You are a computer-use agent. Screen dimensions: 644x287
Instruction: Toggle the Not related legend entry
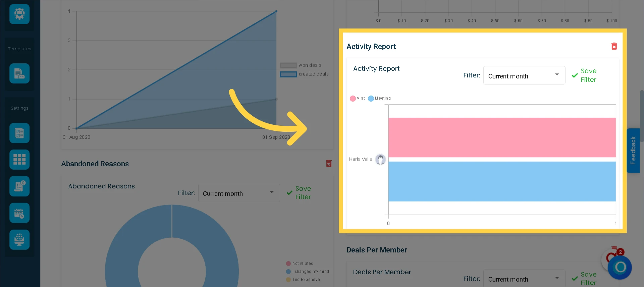pyautogui.click(x=300, y=264)
